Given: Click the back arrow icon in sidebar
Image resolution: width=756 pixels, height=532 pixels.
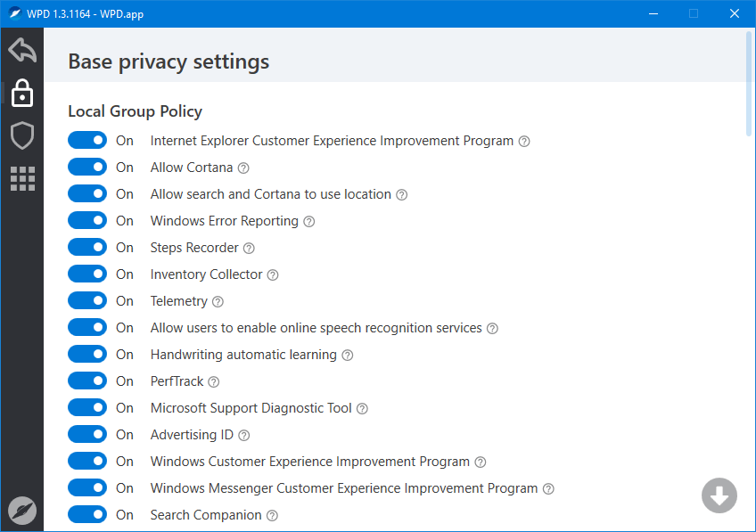Looking at the screenshot, I should [x=22, y=50].
